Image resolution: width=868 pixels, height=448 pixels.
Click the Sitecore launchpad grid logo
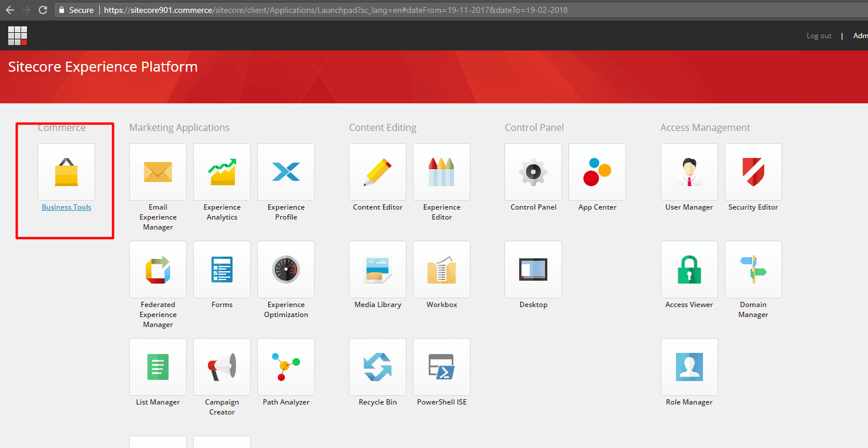(x=18, y=36)
